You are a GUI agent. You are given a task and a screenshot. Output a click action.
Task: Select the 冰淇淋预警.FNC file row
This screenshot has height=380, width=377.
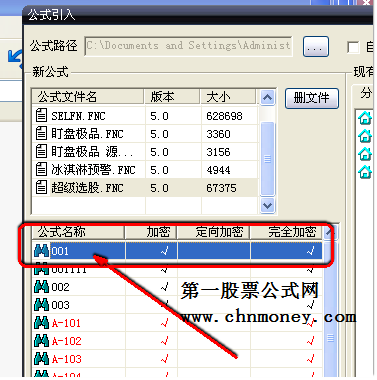click(145, 170)
